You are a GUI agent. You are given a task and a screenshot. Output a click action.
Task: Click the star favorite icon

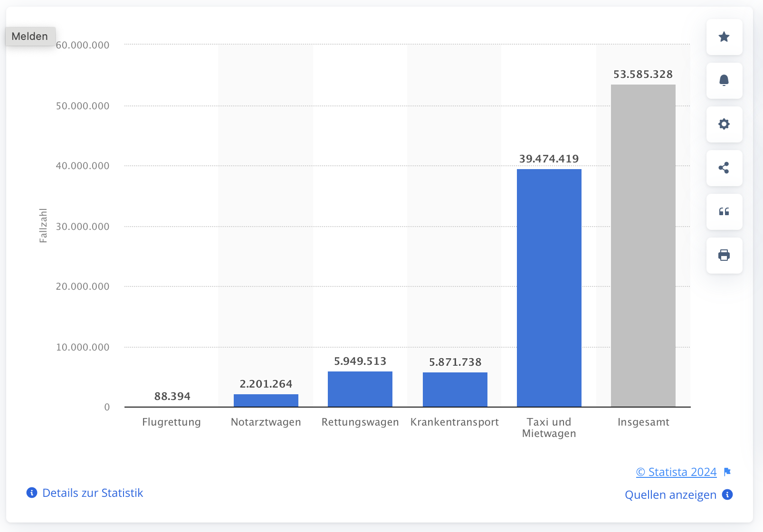724,37
